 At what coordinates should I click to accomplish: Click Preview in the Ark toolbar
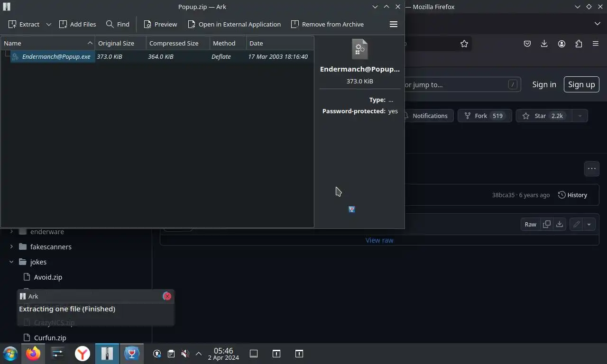[x=160, y=24]
